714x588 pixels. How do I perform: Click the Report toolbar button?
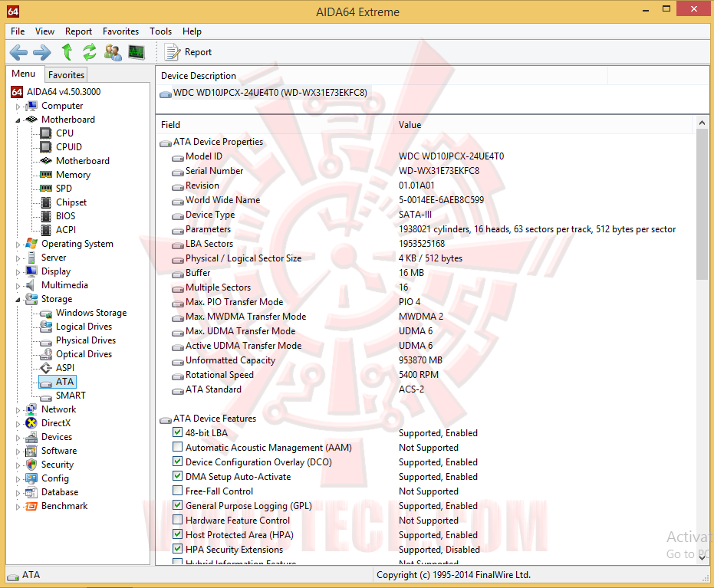(x=188, y=52)
